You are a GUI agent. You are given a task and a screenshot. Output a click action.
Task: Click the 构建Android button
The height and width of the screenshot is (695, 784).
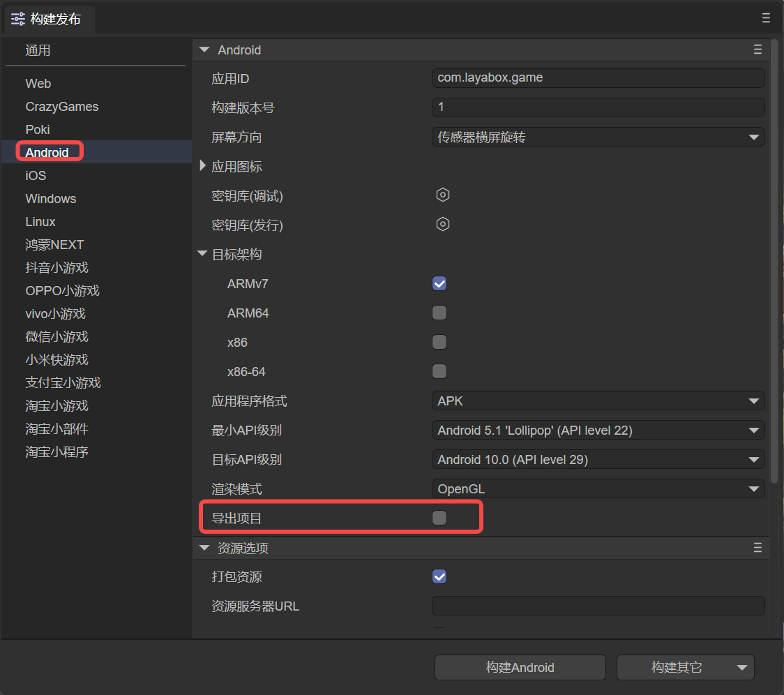pyautogui.click(x=520, y=668)
